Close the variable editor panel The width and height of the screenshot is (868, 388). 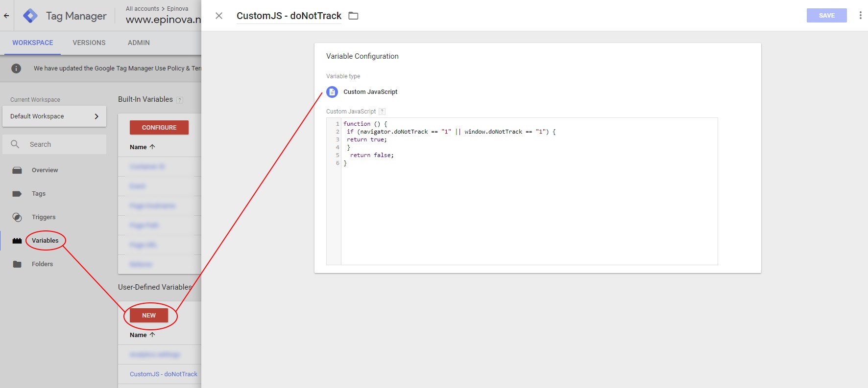(219, 16)
